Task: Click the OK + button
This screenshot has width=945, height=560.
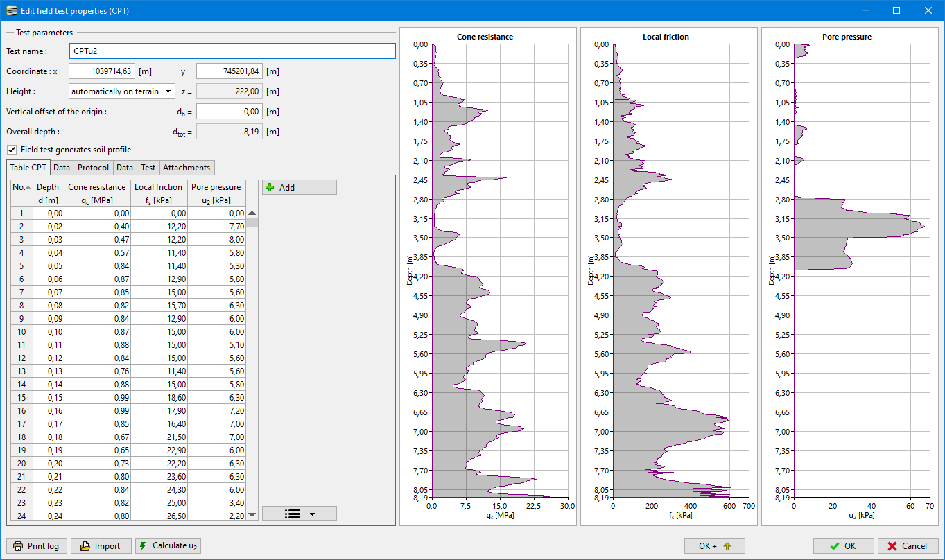Action: point(714,545)
